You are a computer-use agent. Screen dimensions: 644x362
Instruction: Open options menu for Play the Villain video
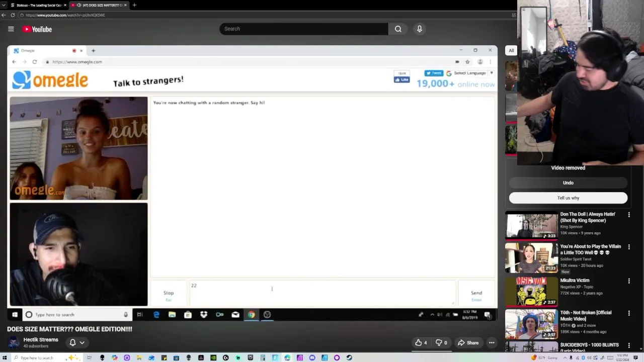coord(629,247)
